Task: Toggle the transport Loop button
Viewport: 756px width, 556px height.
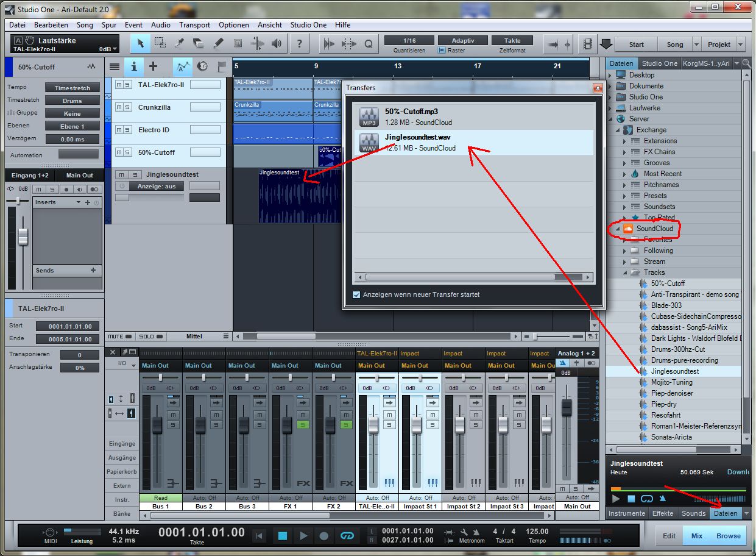Action: tap(347, 536)
